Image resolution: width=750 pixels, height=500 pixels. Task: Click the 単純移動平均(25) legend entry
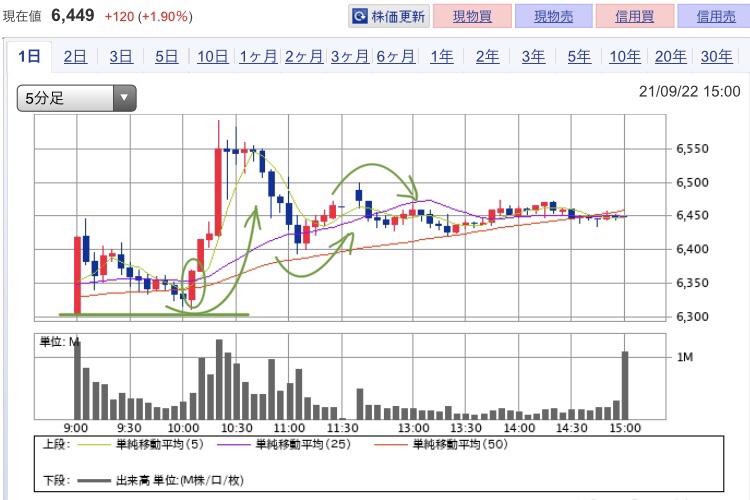pos(284,444)
